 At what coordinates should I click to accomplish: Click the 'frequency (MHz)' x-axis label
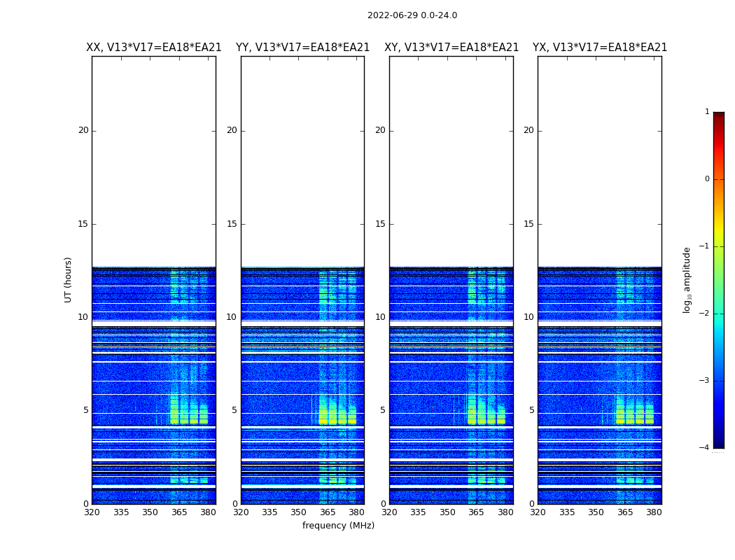click(x=338, y=526)
